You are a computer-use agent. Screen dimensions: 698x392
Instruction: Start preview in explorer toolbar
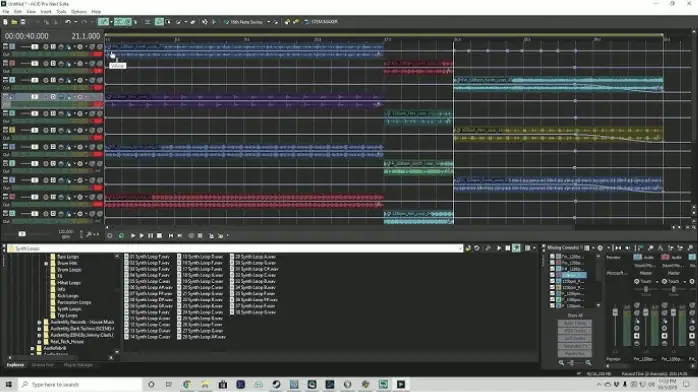[x=499, y=248]
